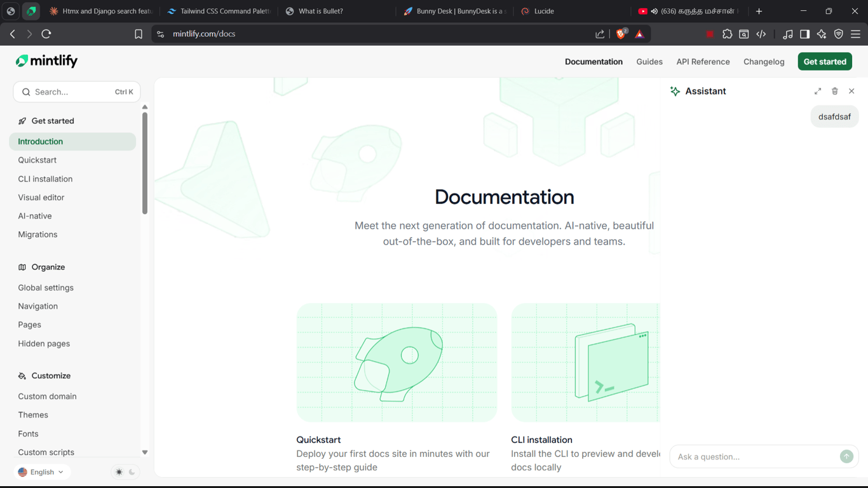Clear the assistant chat with trash icon
The height and width of the screenshot is (488, 868).
click(835, 91)
